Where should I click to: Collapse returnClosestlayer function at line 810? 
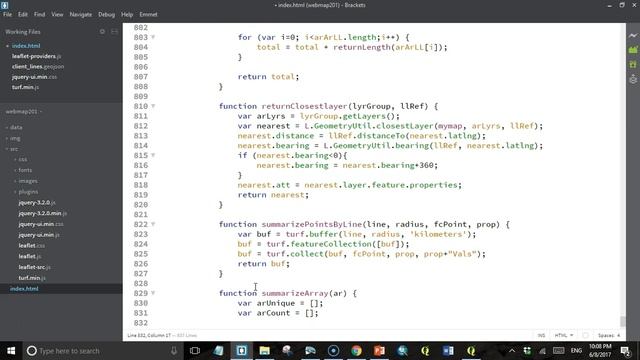(x=153, y=106)
